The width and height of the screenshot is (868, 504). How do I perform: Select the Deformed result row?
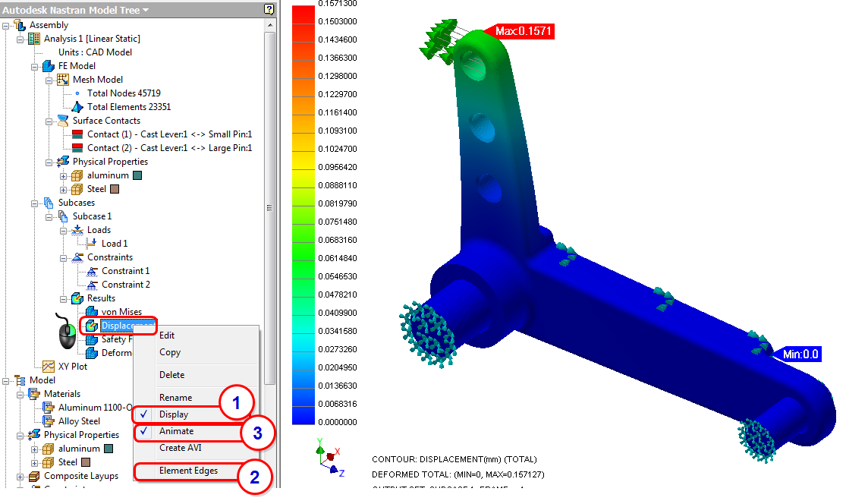click(116, 353)
